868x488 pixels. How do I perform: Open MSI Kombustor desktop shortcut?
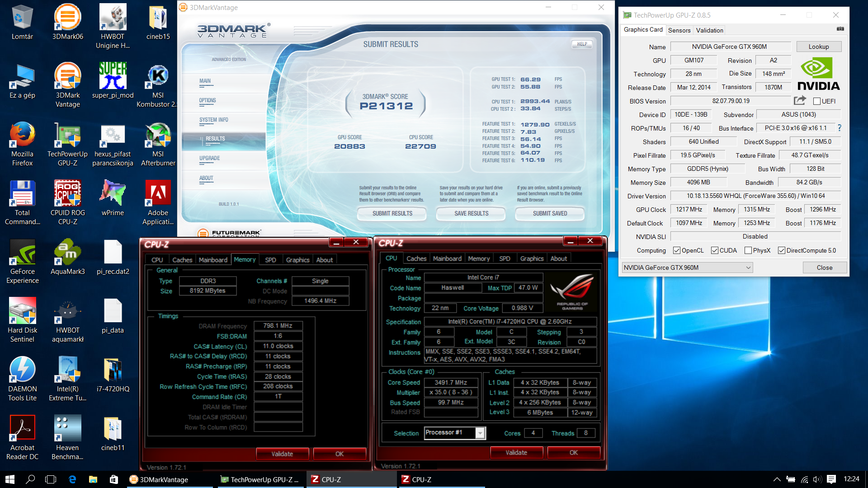(x=158, y=85)
